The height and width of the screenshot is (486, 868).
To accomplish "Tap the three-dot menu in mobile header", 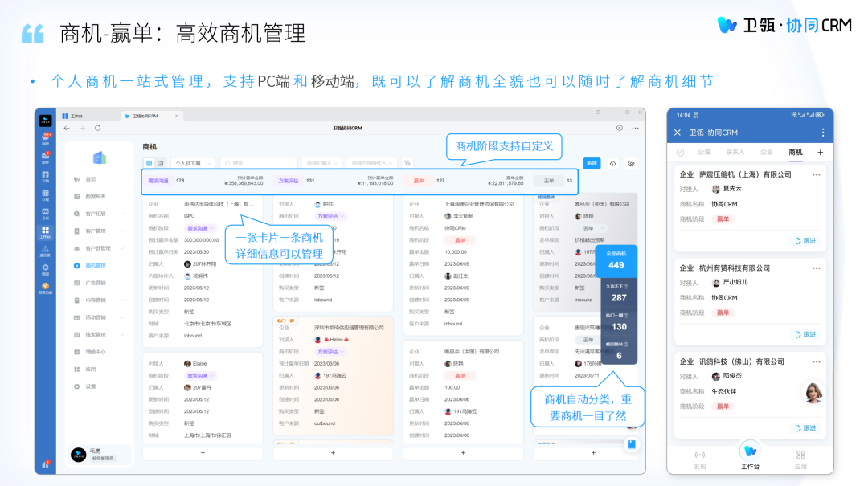I will [x=822, y=133].
